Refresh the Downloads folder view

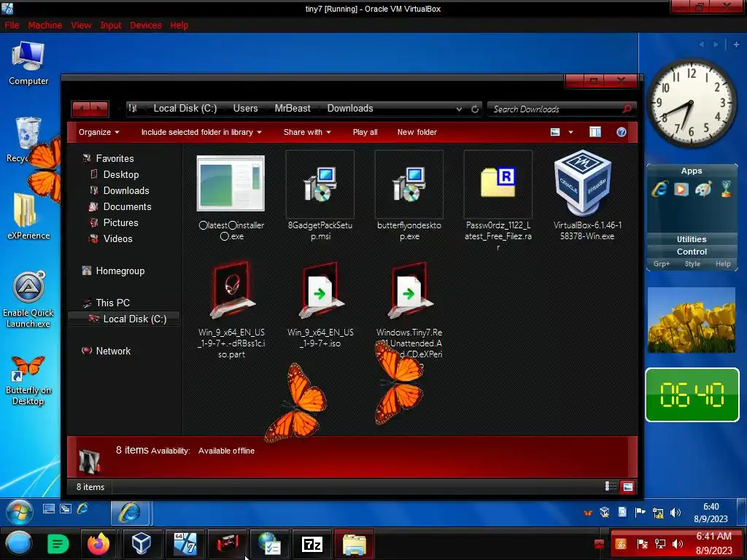(475, 109)
